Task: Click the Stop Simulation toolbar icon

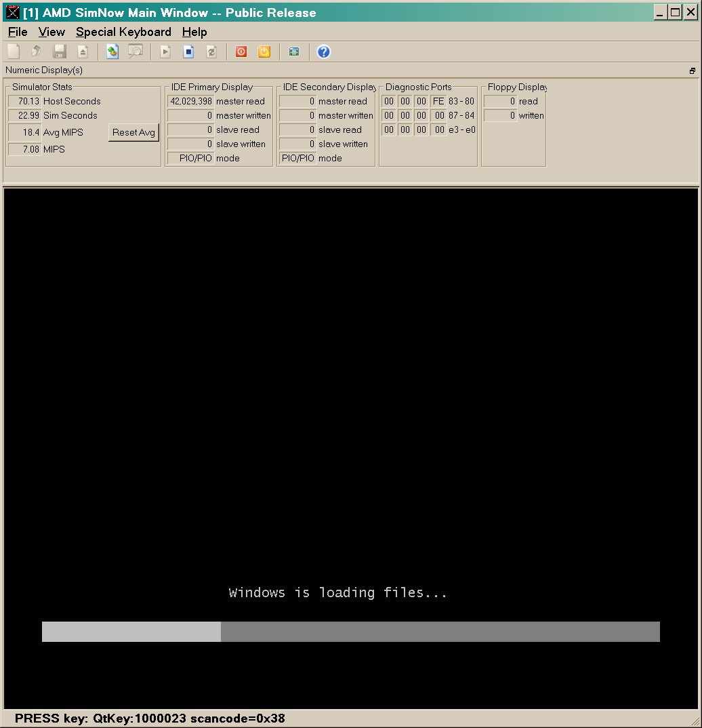Action: click(x=188, y=52)
